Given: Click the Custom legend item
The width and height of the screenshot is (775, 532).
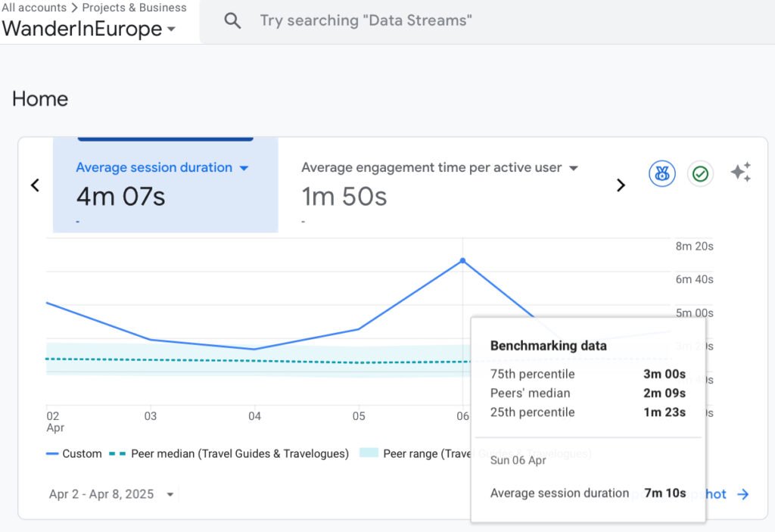Looking at the screenshot, I should pos(73,453).
